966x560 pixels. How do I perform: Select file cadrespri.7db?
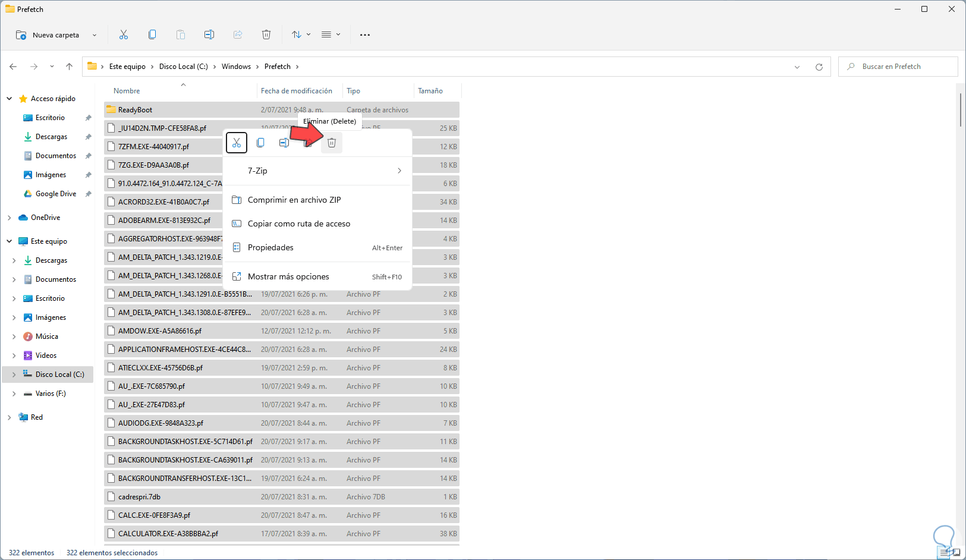139,497
